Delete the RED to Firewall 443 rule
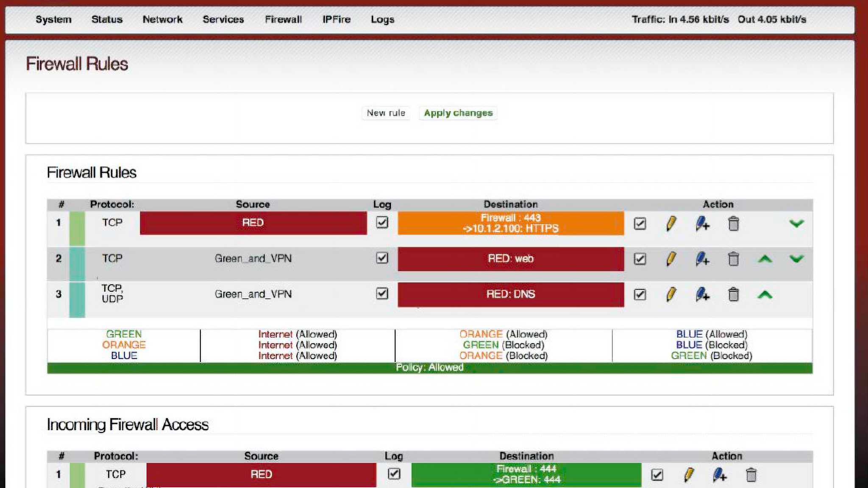The width and height of the screenshot is (868, 488). pos(733,223)
